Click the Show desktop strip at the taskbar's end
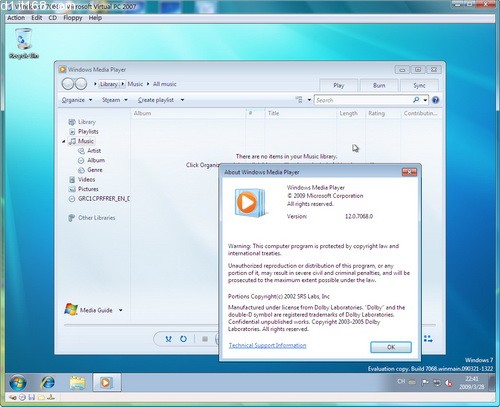 [492, 382]
